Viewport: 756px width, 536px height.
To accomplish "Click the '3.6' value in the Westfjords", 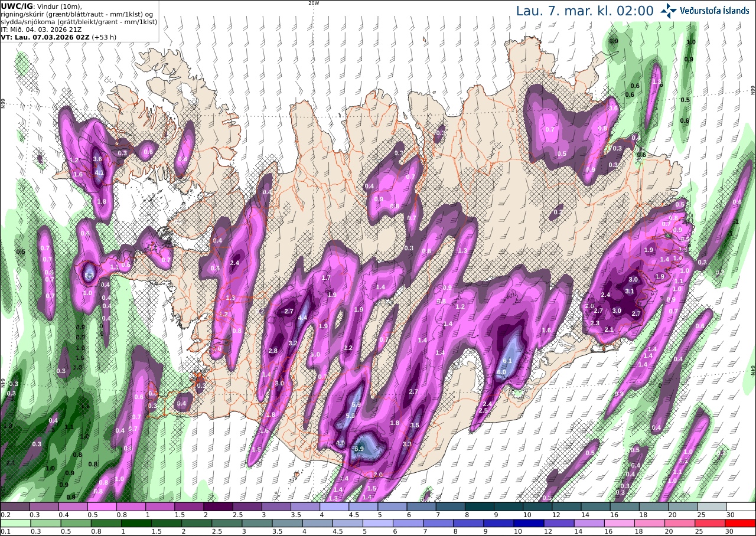I will pyautogui.click(x=98, y=159).
